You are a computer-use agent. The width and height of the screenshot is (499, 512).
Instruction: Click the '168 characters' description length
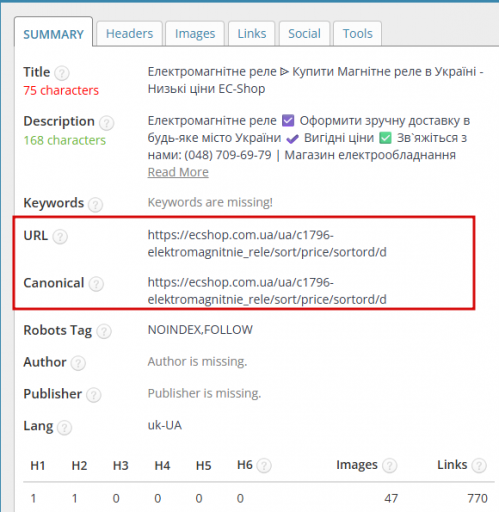click(x=65, y=140)
